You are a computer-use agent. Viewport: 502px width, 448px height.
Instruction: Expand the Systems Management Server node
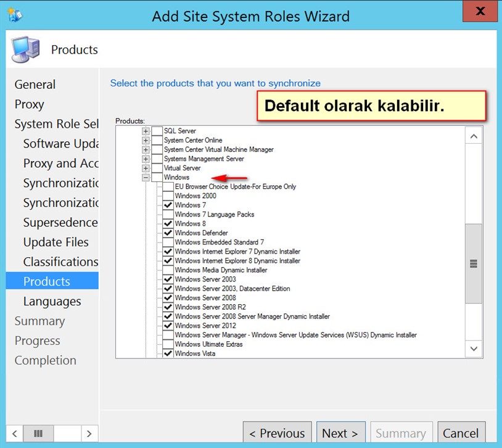point(146,159)
